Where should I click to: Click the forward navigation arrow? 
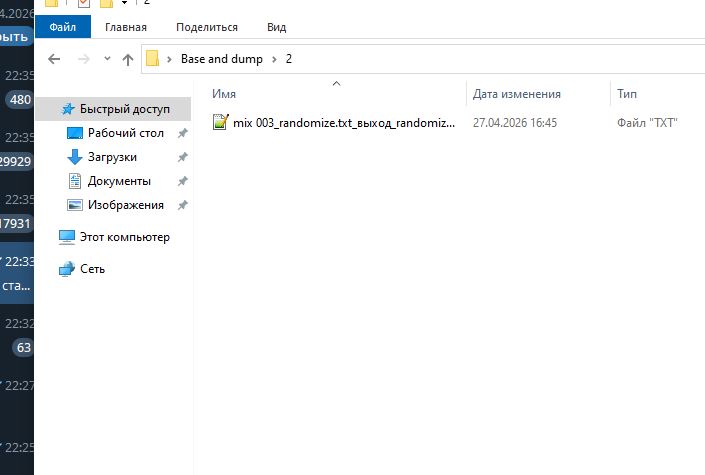coord(84,59)
